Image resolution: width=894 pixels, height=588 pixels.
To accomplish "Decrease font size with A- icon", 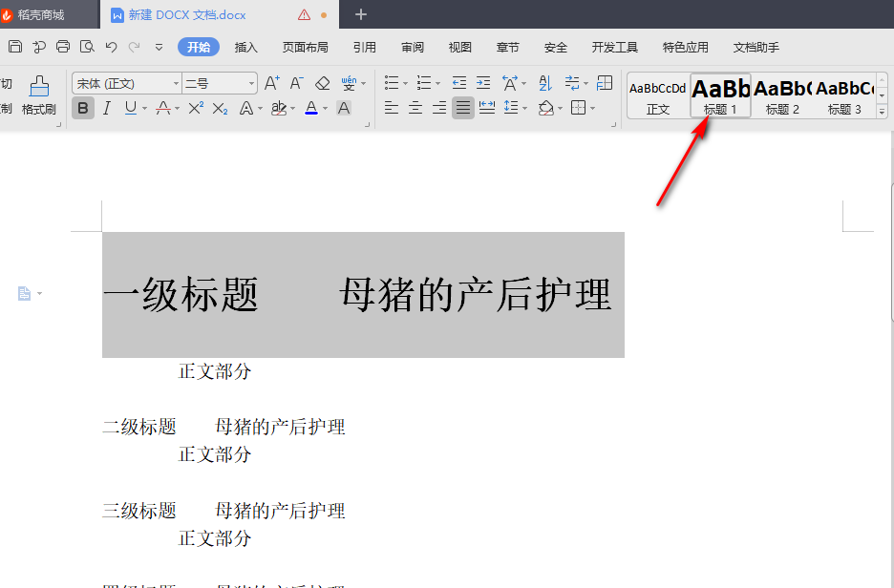I will tap(296, 83).
